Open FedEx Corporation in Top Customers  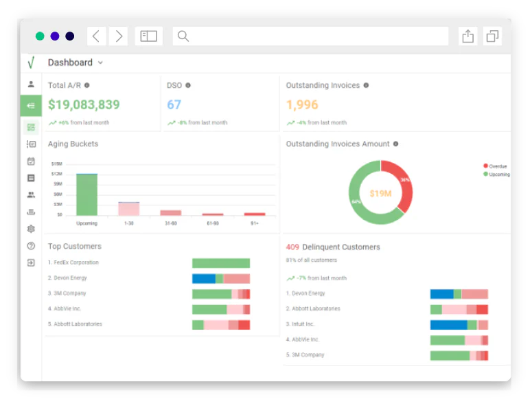(x=73, y=262)
